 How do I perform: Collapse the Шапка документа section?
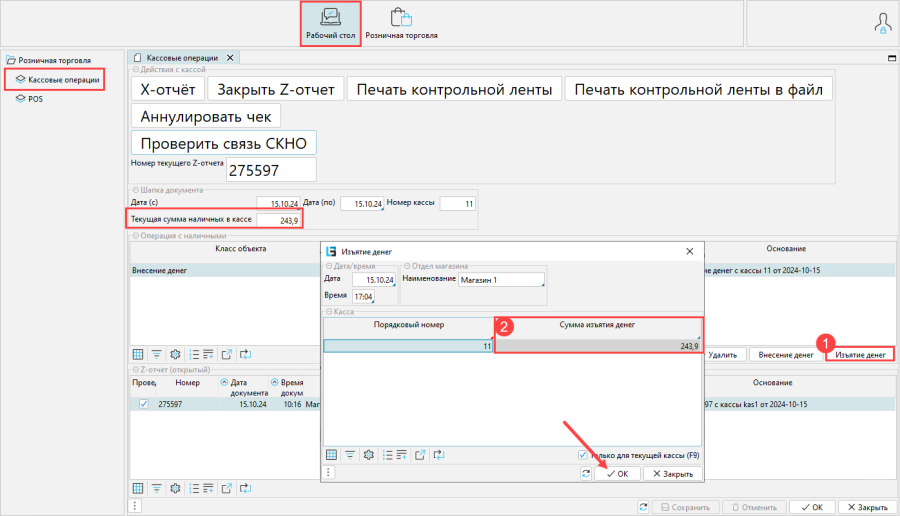135,190
